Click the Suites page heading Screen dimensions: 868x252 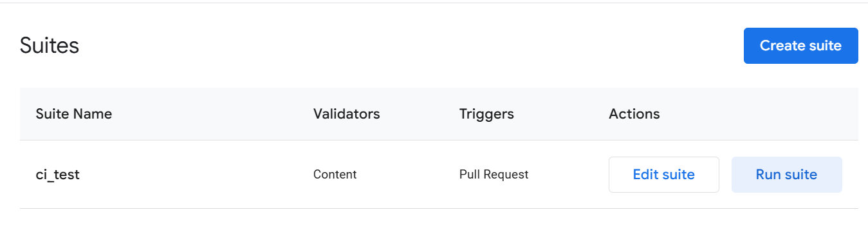(x=50, y=46)
